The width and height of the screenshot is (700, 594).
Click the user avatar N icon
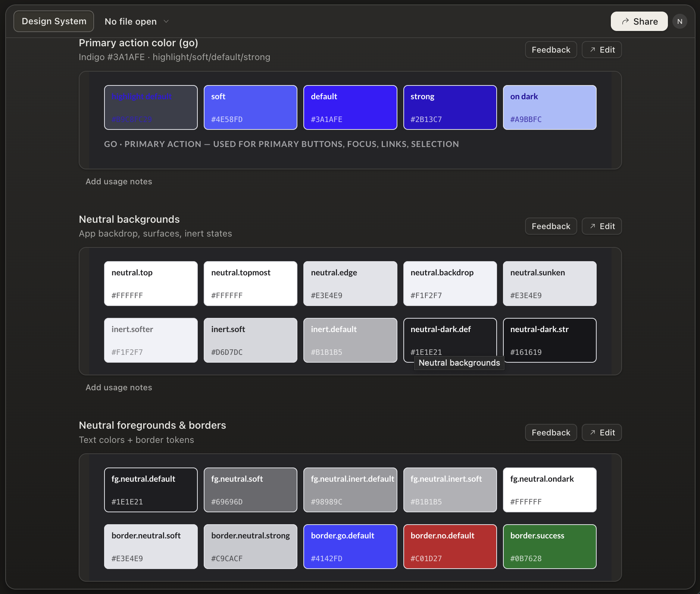pyautogui.click(x=679, y=21)
